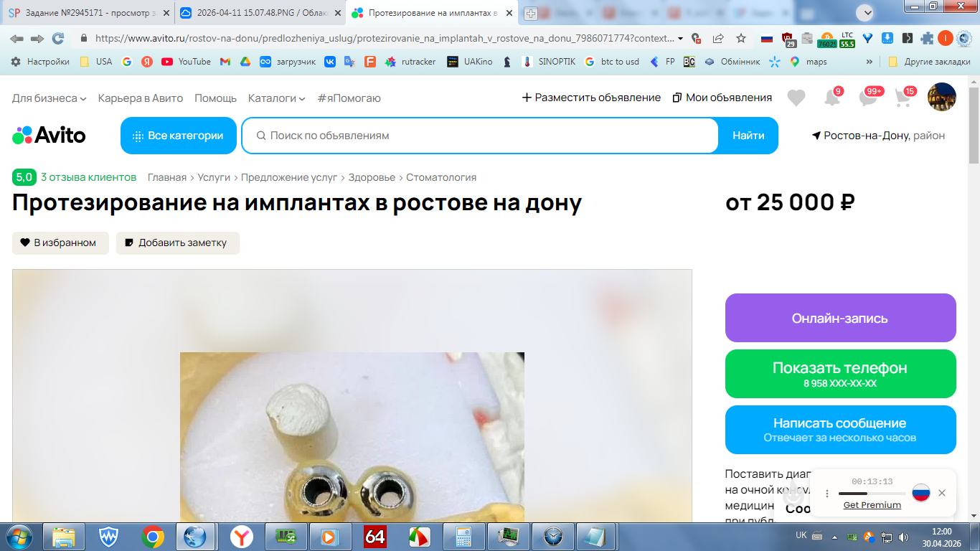This screenshot has width=980, height=551.
Task: Click Добавить заметку button
Action: (178, 243)
